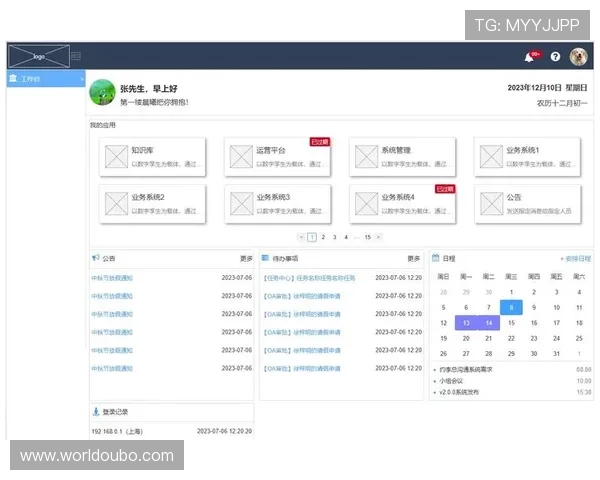Image resolution: width=600 pixels, height=480 pixels.
Task: Select page 4 in pagination
Action: point(346,237)
